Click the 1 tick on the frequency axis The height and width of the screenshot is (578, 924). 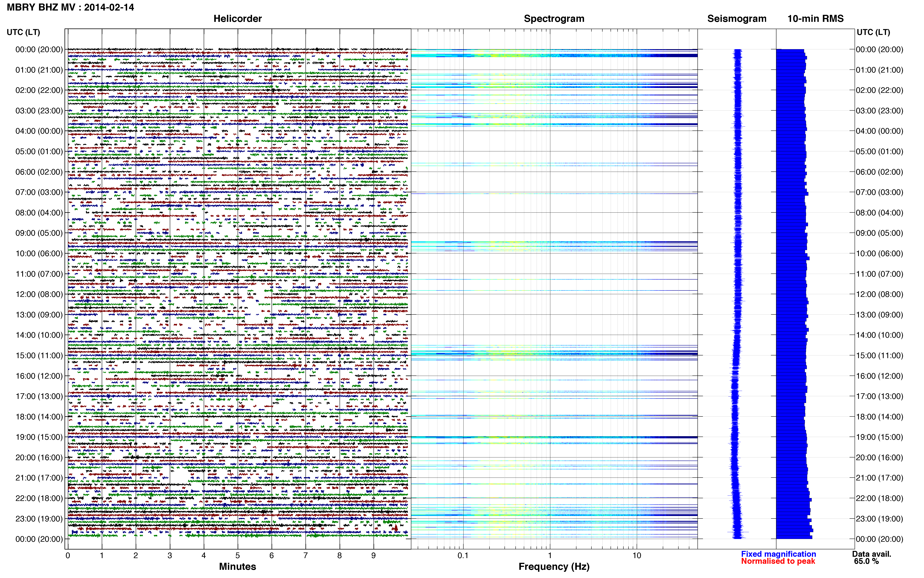click(550, 555)
